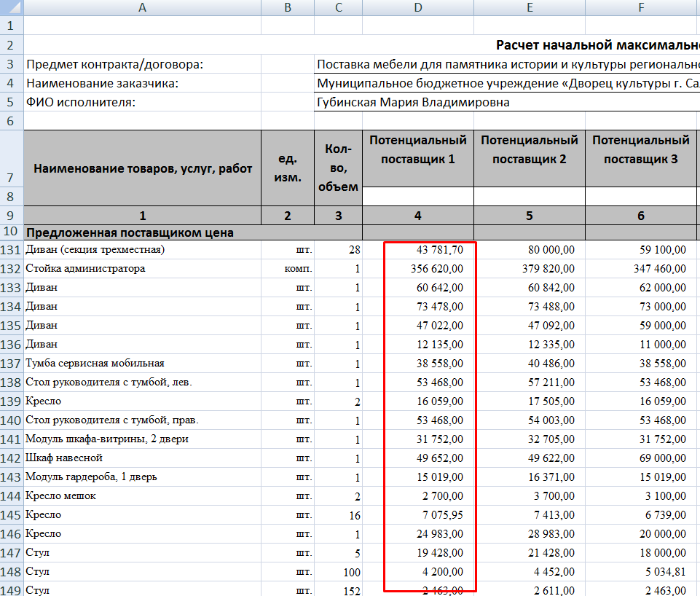Screen dimensions: 700x596
Task: Click price cell 19 428,00
Action: (x=418, y=553)
